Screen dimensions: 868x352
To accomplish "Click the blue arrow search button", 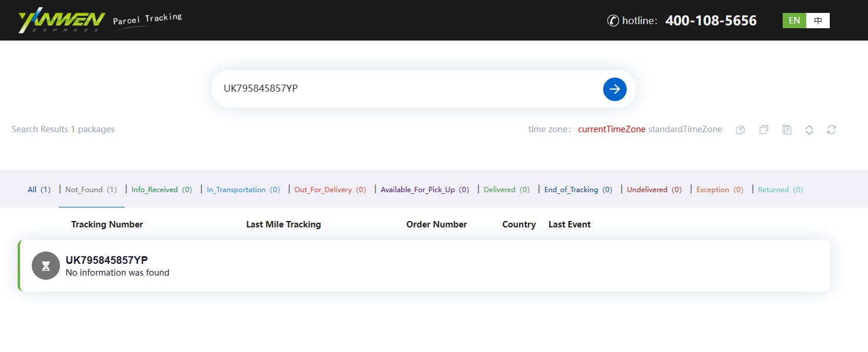I will coord(614,89).
